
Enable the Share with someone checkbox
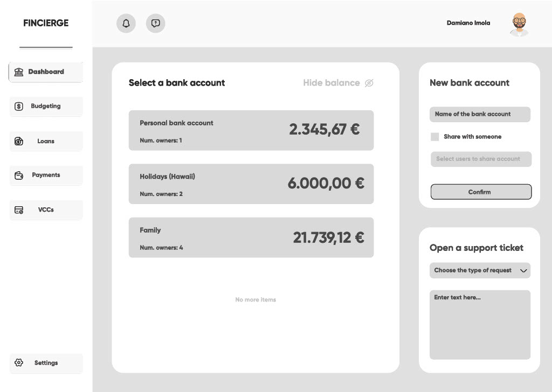434,137
